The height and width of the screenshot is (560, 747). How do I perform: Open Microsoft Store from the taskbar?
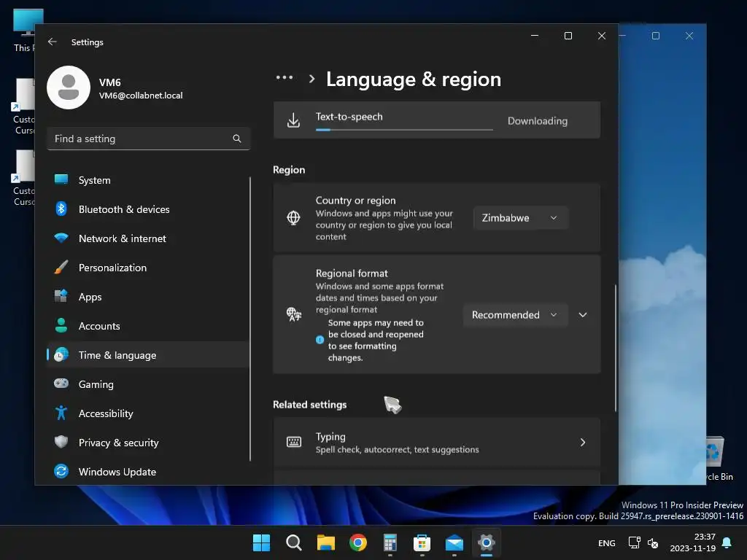[422, 542]
